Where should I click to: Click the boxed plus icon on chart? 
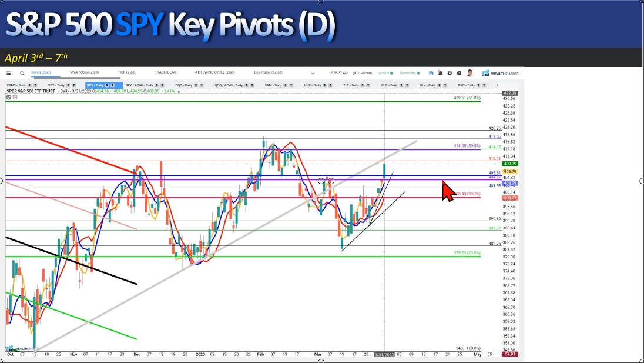click(15, 98)
